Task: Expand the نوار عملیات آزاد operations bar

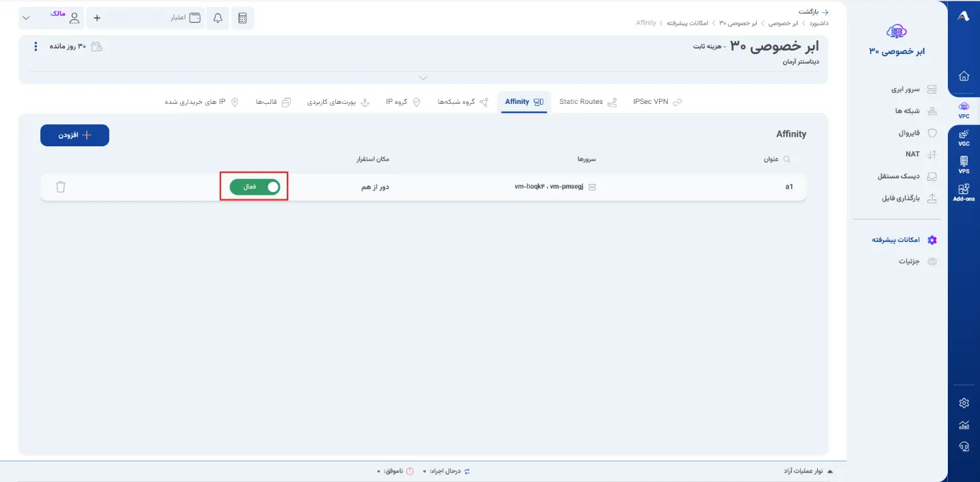Action: pos(808,471)
